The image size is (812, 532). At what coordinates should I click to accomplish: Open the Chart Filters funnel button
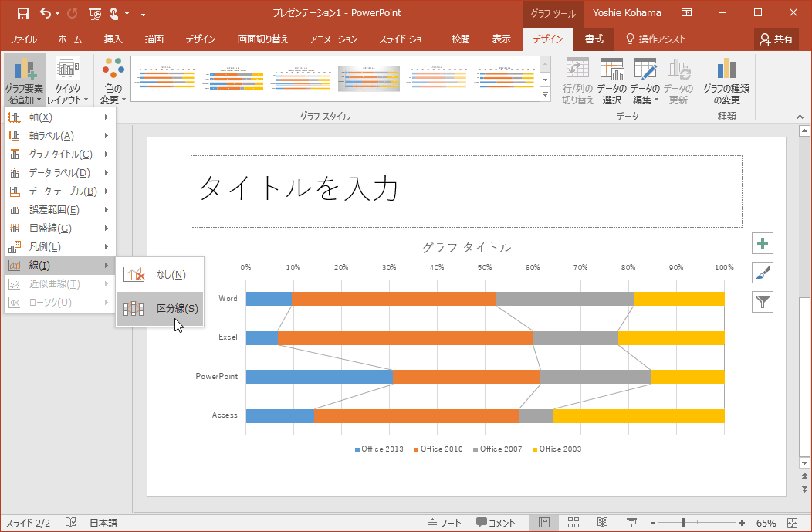pos(763,302)
